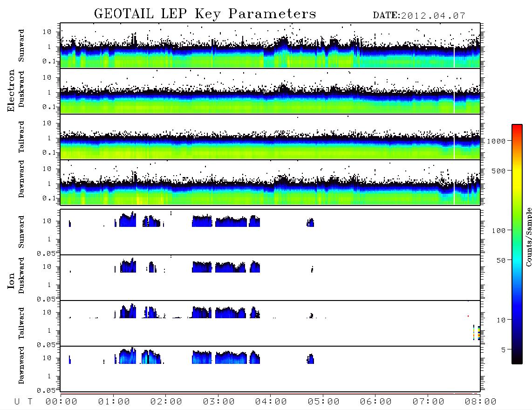Click the 0.05 tick of Ion Sunward axis
The image size is (532, 410).
tap(46, 253)
